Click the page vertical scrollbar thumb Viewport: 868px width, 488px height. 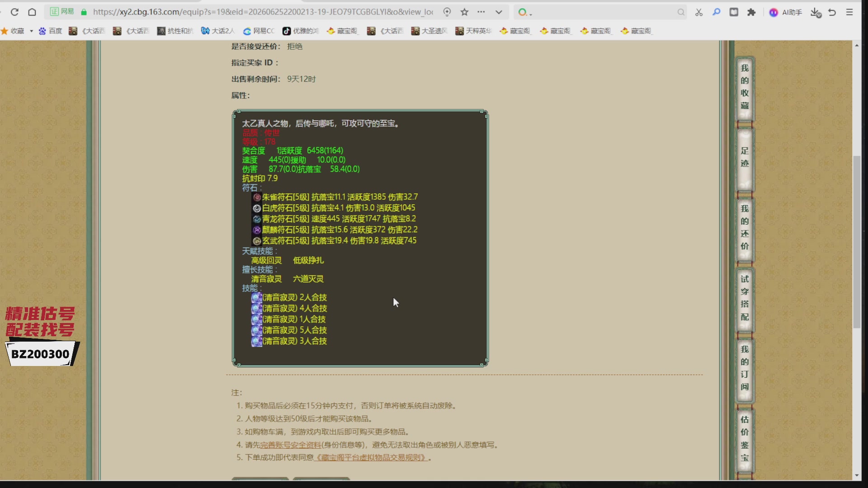click(857, 242)
